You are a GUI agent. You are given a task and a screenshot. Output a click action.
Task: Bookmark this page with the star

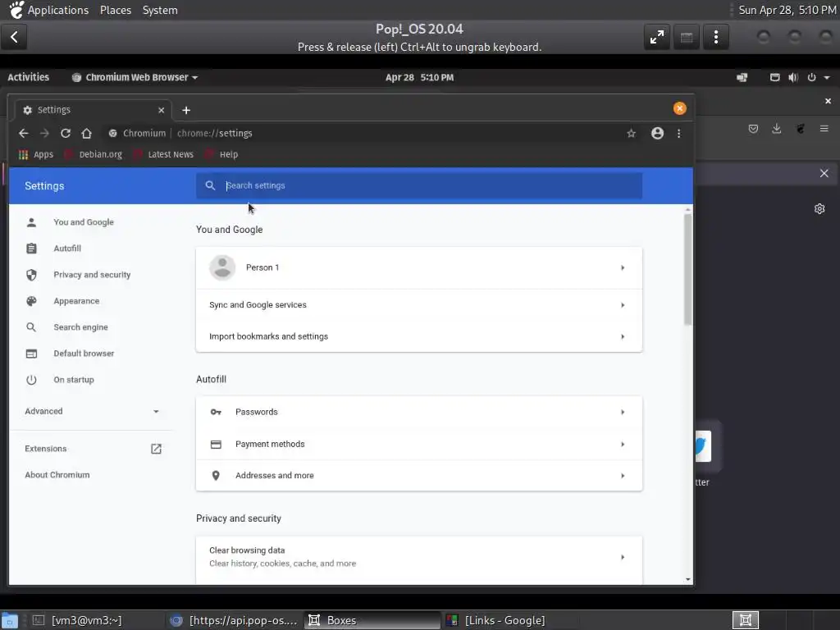(x=631, y=134)
